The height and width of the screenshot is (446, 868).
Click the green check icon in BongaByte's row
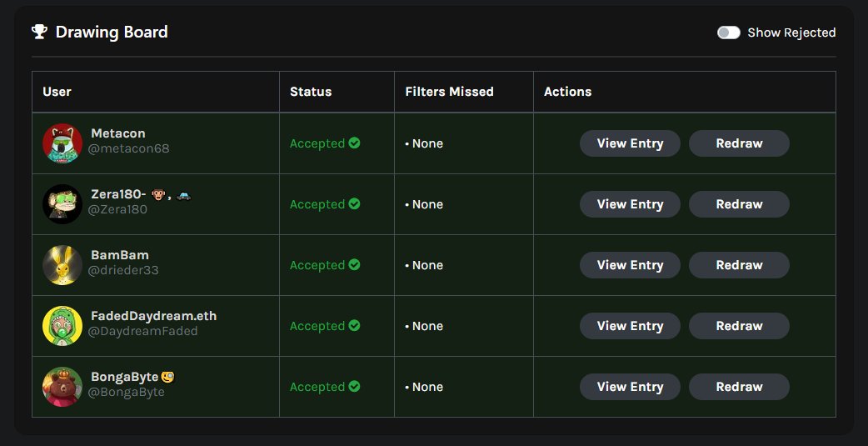354,387
